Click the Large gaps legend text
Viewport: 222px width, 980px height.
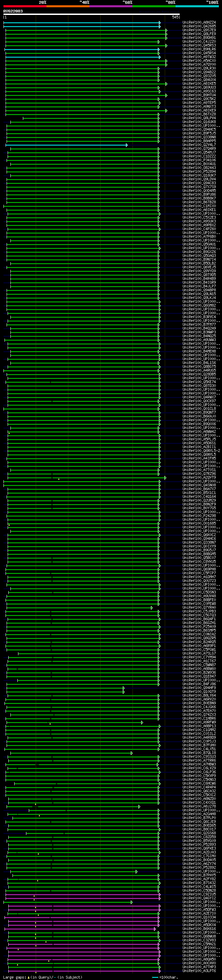tap(43, 977)
